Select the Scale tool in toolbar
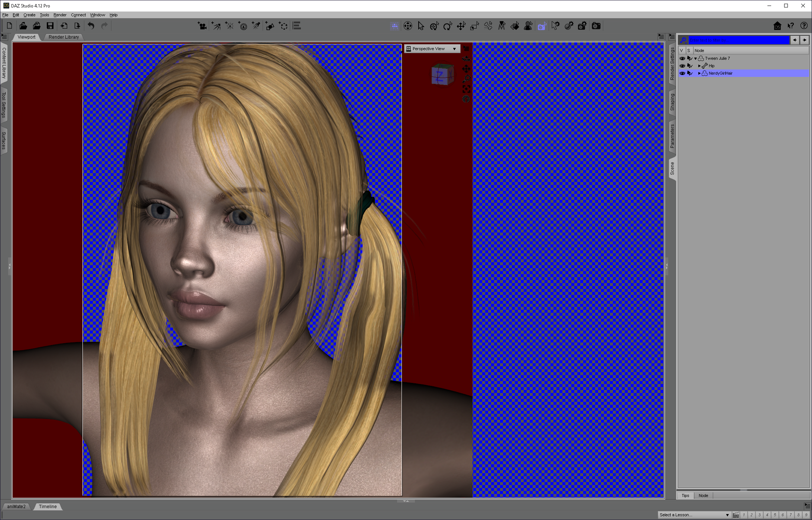 pos(474,26)
